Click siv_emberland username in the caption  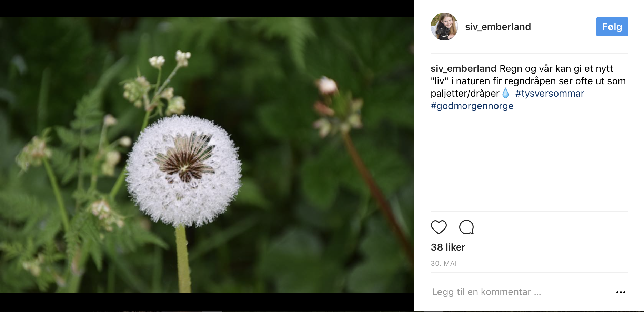463,69
